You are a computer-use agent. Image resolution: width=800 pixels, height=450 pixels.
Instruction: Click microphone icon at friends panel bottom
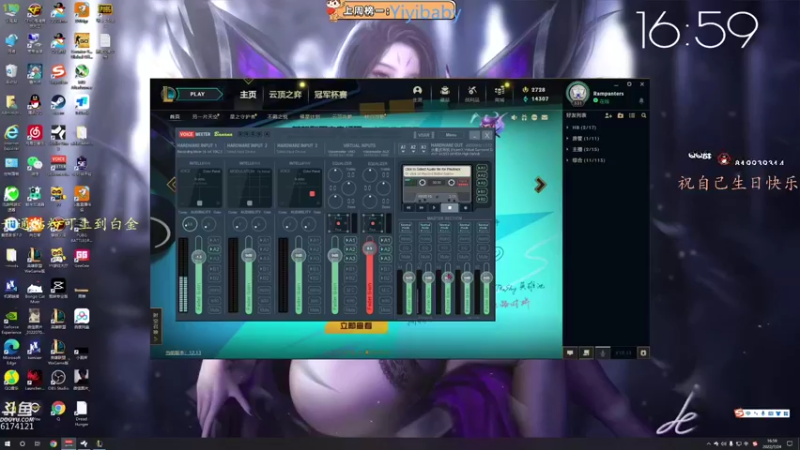pos(603,353)
